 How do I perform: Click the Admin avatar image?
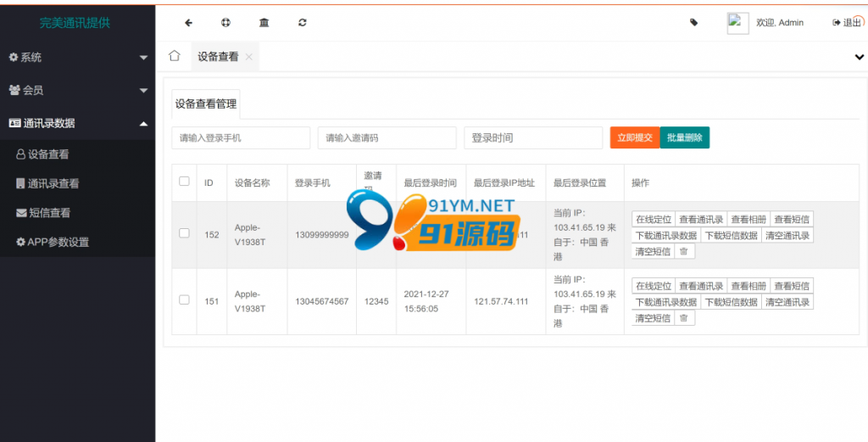click(x=737, y=23)
